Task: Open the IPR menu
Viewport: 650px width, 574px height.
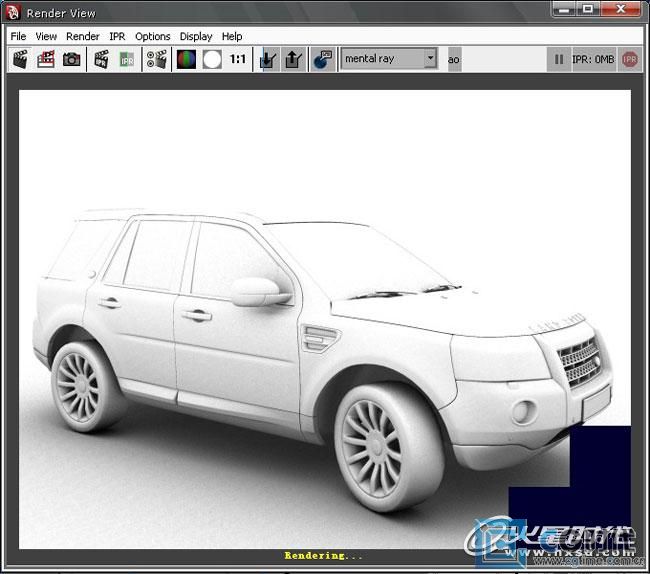Action: click(117, 36)
